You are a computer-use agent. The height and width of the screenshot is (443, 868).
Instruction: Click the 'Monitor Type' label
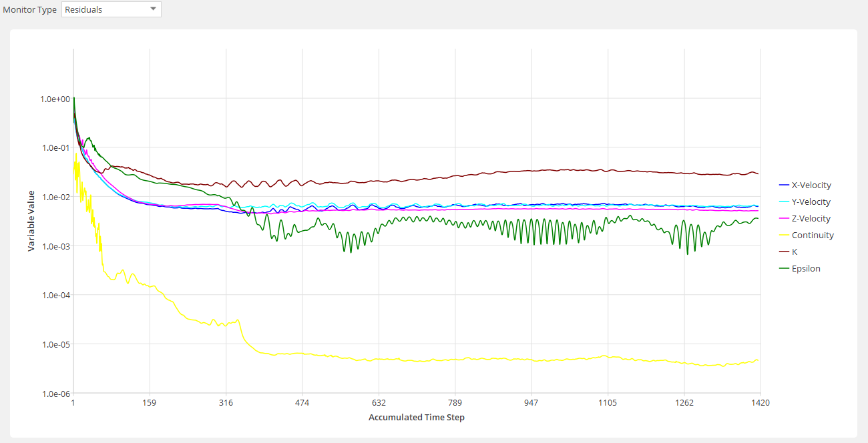[x=29, y=10]
